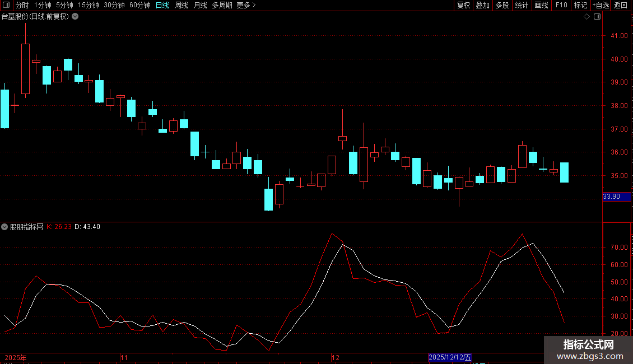Open 统计 statistics tool
This screenshot has height=364, width=633.
522,5
